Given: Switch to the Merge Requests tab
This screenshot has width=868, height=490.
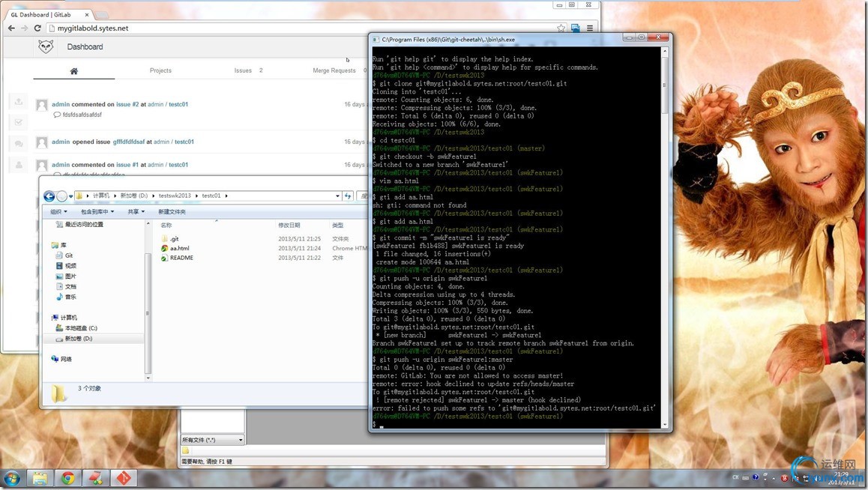Looking at the screenshot, I should (x=334, y=70).
